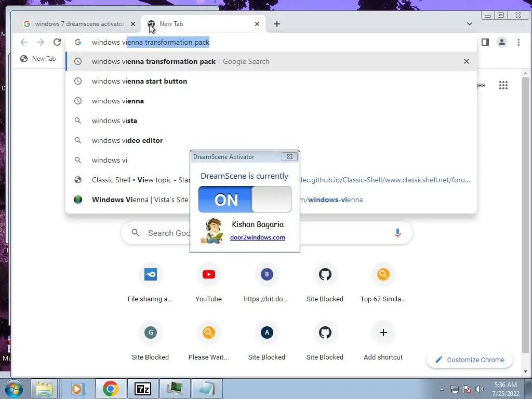Start voice search with microphone icon
This screenshot has width=532, height=399.
coord(397,233)
